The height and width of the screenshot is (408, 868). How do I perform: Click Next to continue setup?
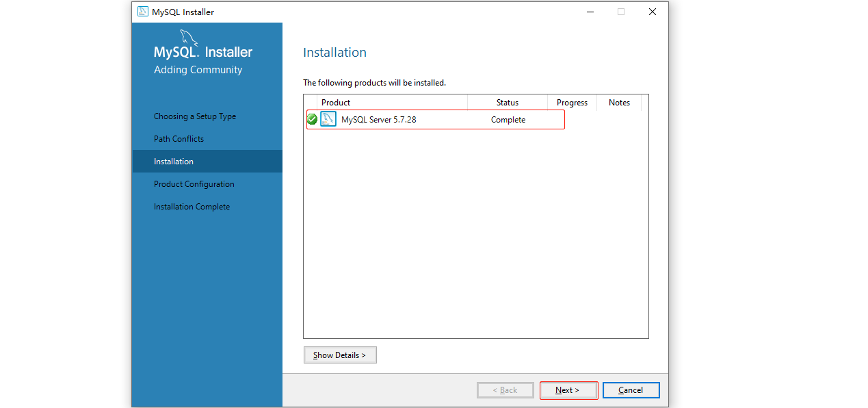pyautogui.click(x=568, y=390)
